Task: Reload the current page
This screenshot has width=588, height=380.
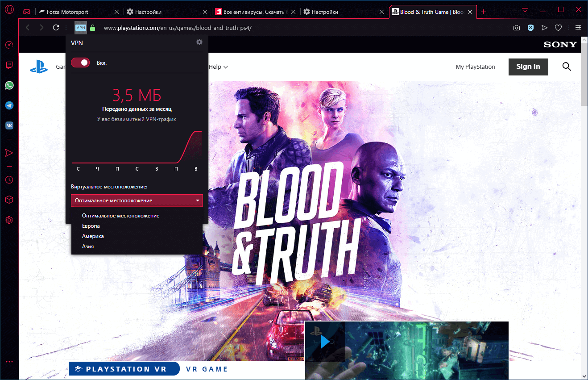Action: (56, 28)
